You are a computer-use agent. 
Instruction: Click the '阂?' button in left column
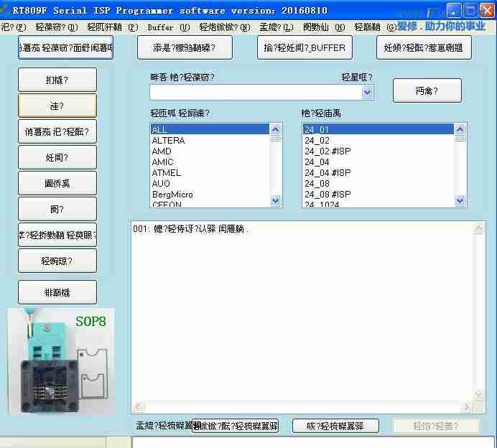click(x=57, y=209)
